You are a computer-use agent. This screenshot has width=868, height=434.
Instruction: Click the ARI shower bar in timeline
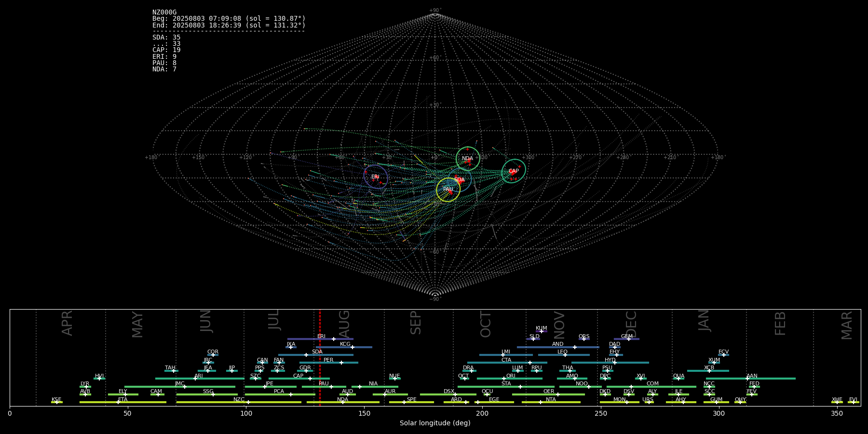200,379
